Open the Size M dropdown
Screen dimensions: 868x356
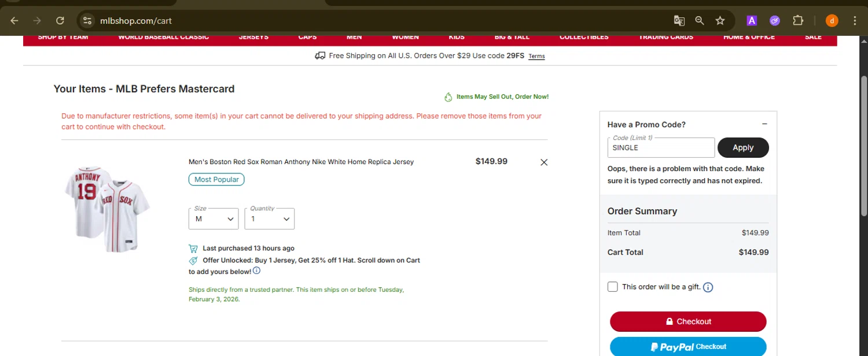[214, 219]
